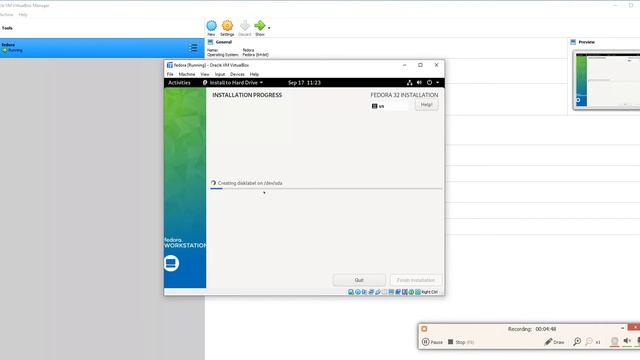Open Machine menu in Fedora VM window
Viewport: 640px width, 360px height.
click(x=187, y=74)
